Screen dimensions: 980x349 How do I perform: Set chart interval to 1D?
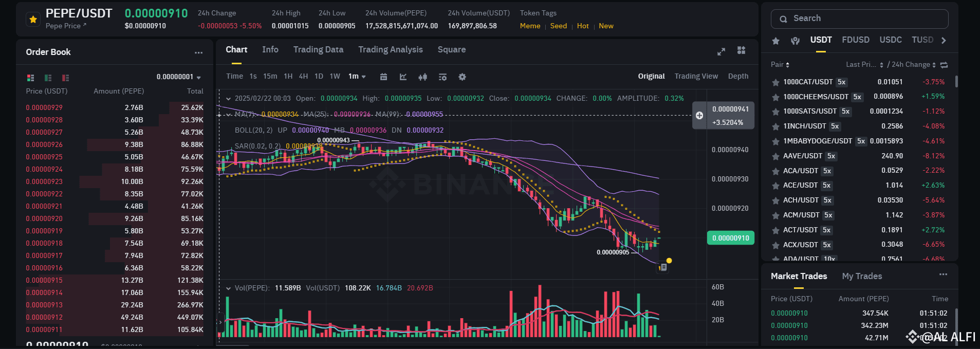click(319, 76)
